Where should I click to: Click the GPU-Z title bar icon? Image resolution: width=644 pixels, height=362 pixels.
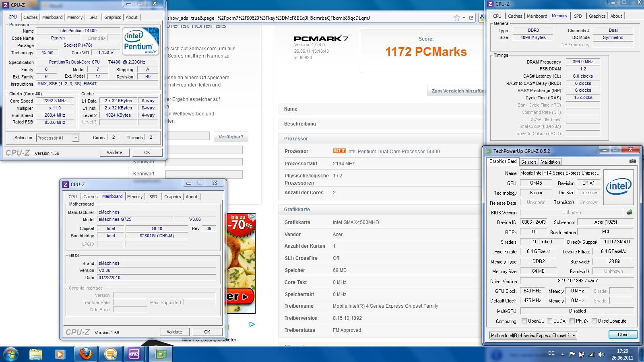[489, 151]
